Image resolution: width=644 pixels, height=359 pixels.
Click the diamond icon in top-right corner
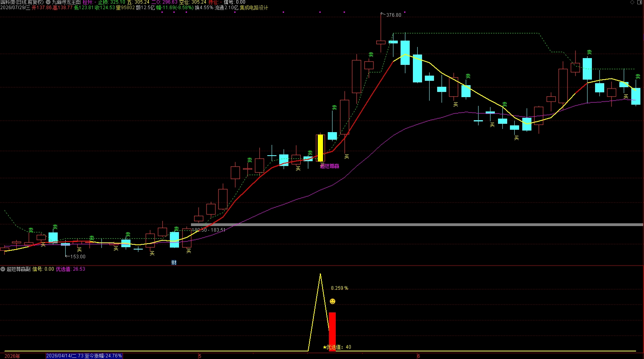point(632,2)
